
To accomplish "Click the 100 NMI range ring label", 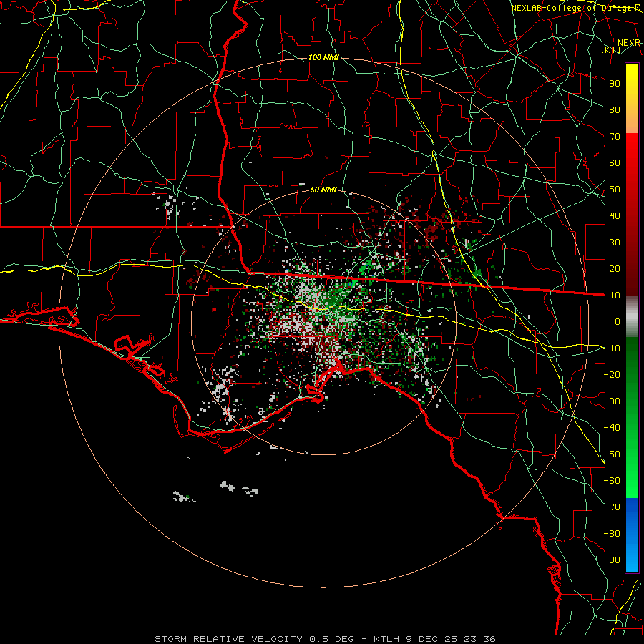I will 323,57.
